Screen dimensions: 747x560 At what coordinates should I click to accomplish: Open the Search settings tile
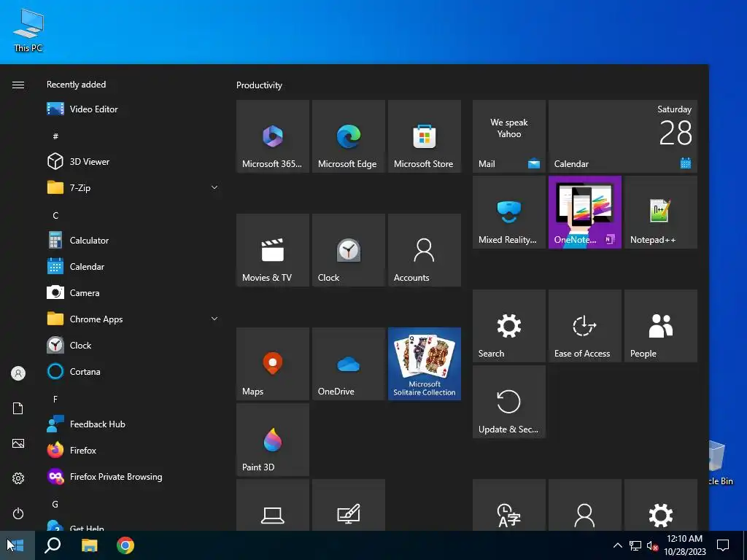pos(508,326)
